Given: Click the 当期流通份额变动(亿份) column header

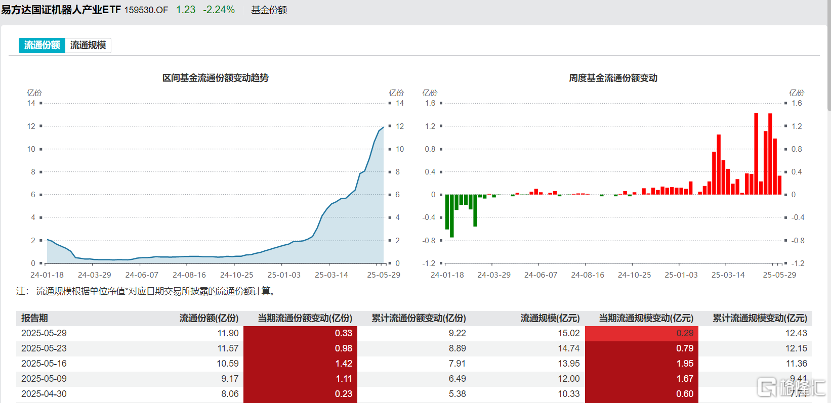Looking at the screenshot, I should pos(305,319).
